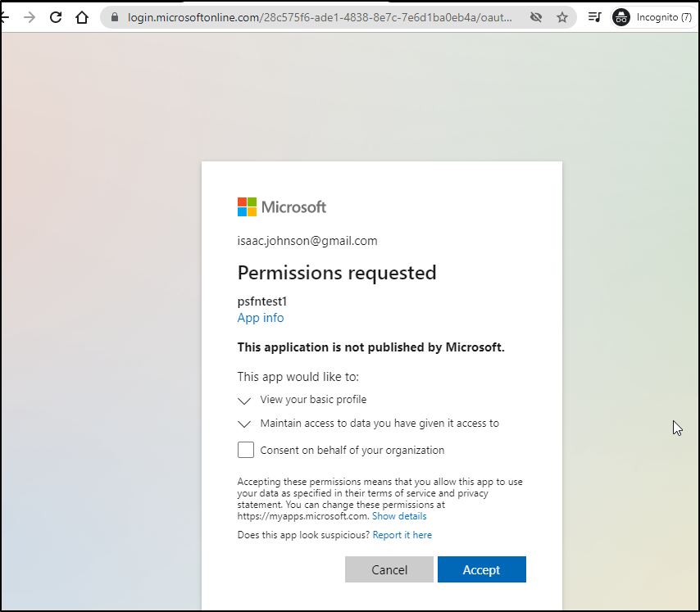Focus the login.microsoftonline.com address bar
Screen dimensions: 700x612
320,17
